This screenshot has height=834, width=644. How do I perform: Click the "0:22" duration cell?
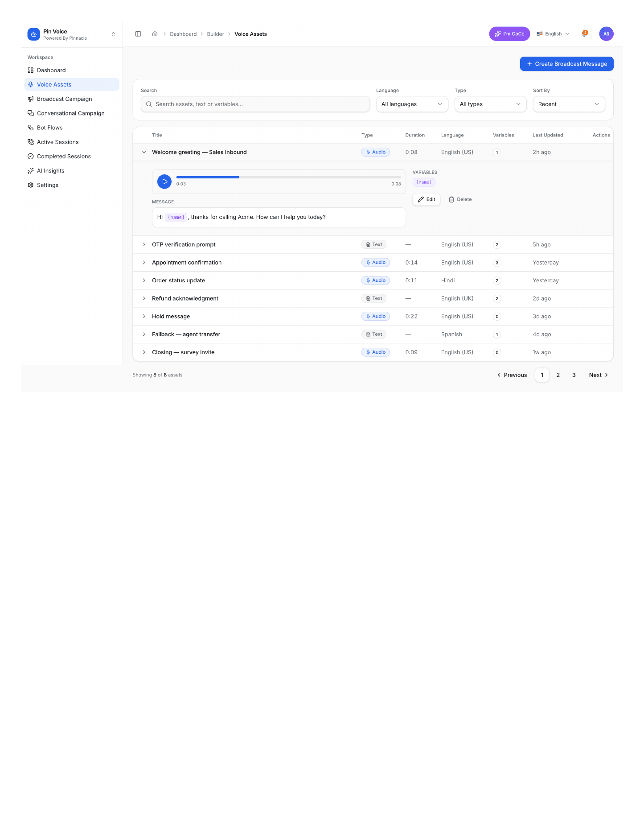click(x=411, y=316)
